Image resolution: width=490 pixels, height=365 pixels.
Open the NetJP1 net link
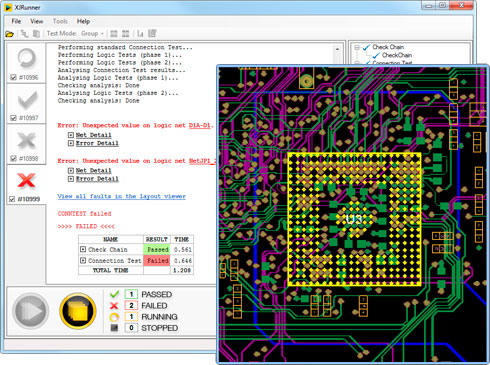pos(202,161)
